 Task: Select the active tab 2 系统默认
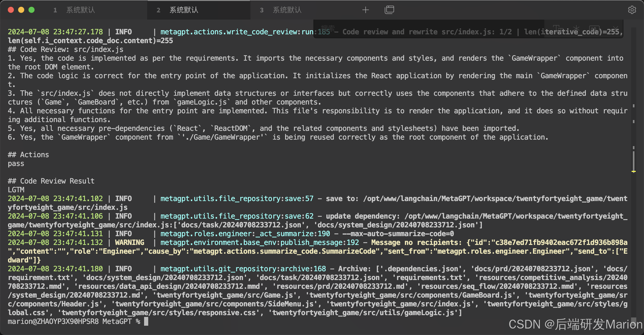coord(184,10)
